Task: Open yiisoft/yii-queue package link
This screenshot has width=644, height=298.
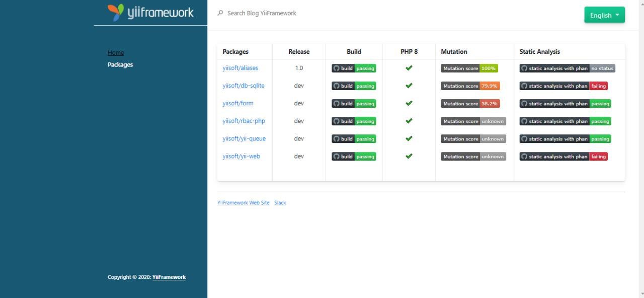Action: pyautogui.click(x=244, y=138)
